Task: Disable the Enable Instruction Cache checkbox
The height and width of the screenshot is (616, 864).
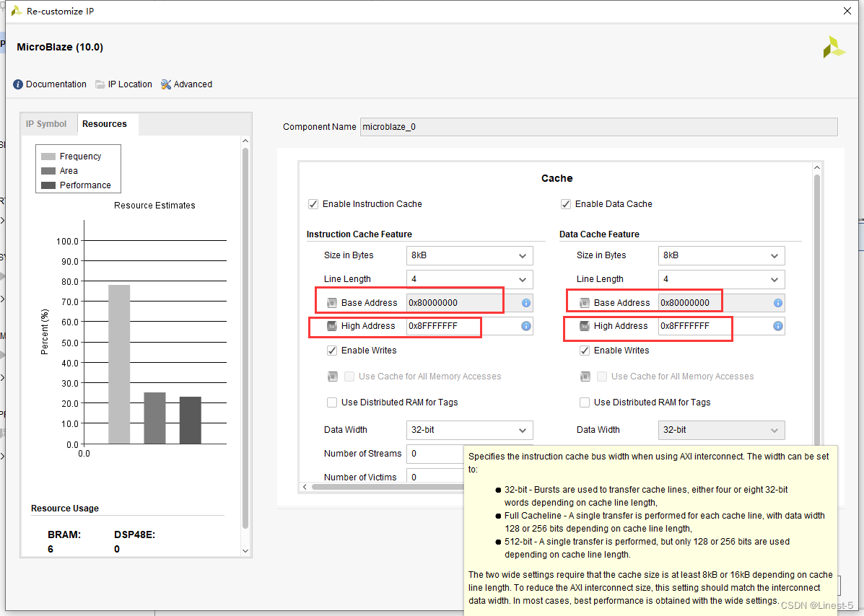Action: point(313,204)
